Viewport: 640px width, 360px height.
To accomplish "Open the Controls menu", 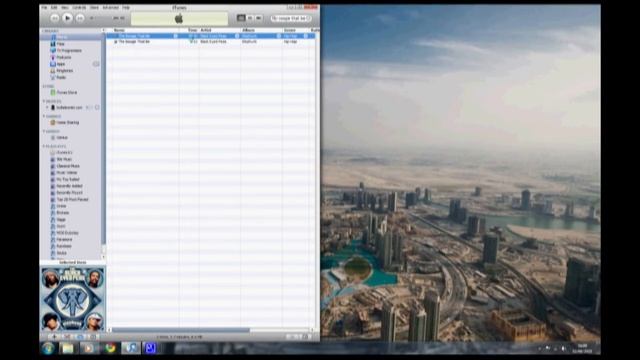I will click(79, 7).
